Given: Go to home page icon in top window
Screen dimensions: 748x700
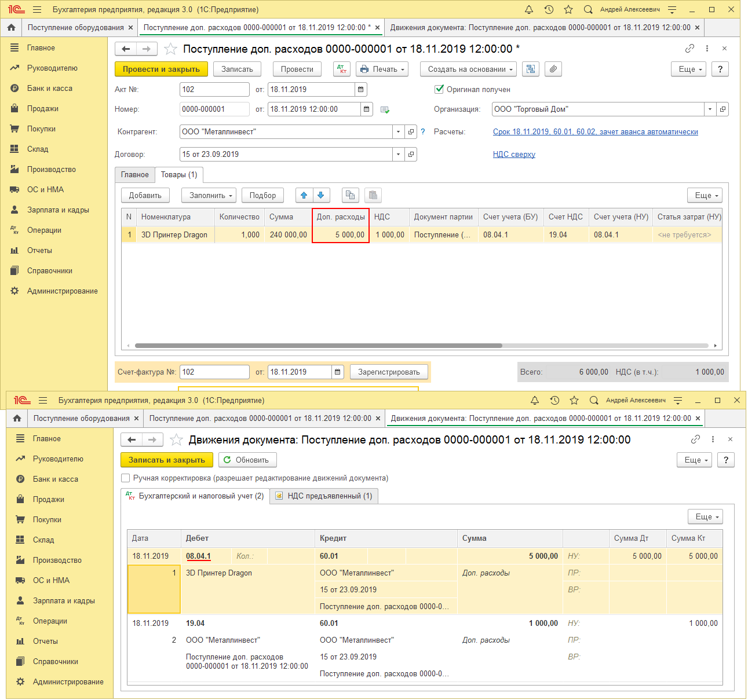Looking at the screenshot, I should pos(11,27).
